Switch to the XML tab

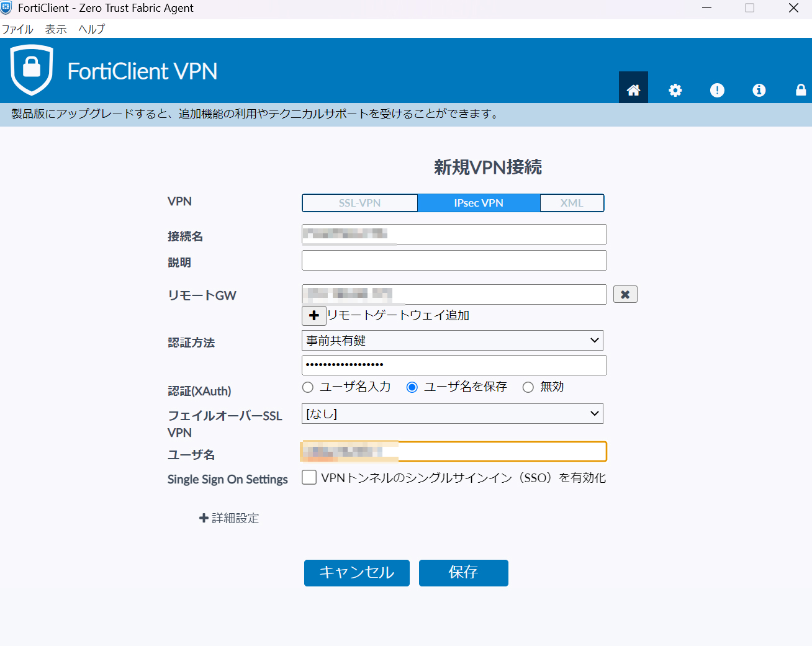pyautogui.click(x=572, y=203)
